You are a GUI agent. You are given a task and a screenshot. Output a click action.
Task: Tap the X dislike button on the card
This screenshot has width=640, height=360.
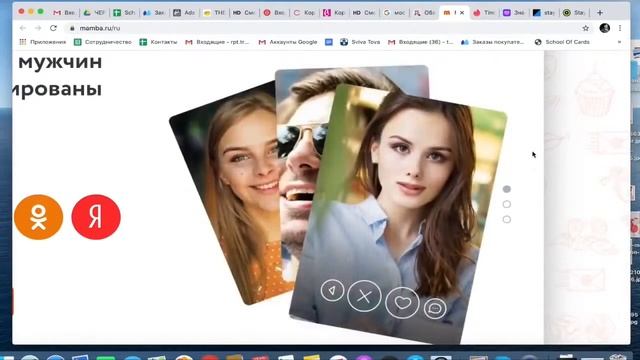(x=364, y=296)
